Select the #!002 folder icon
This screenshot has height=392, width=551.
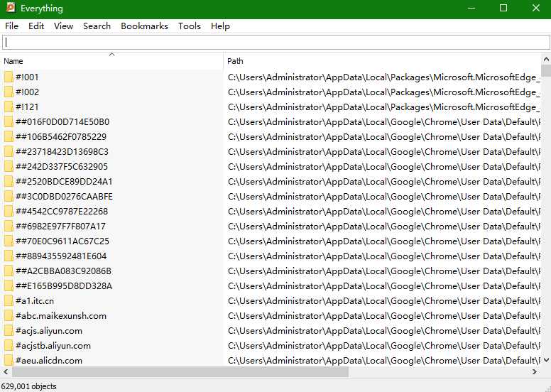click(9, 92)
